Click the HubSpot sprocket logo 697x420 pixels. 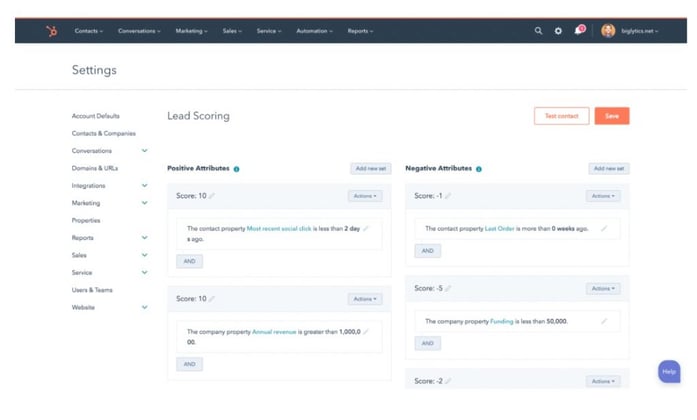click(x=52, y=31)
